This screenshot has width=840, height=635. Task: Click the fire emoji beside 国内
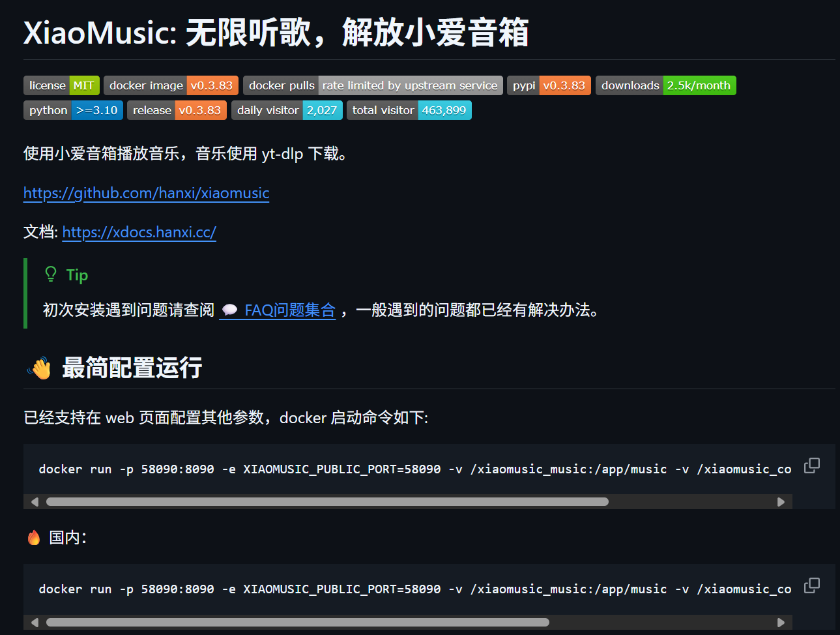coord(33,537)
